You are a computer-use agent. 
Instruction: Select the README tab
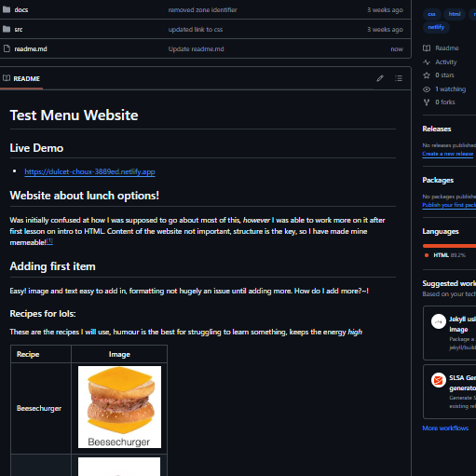point(21,78)
